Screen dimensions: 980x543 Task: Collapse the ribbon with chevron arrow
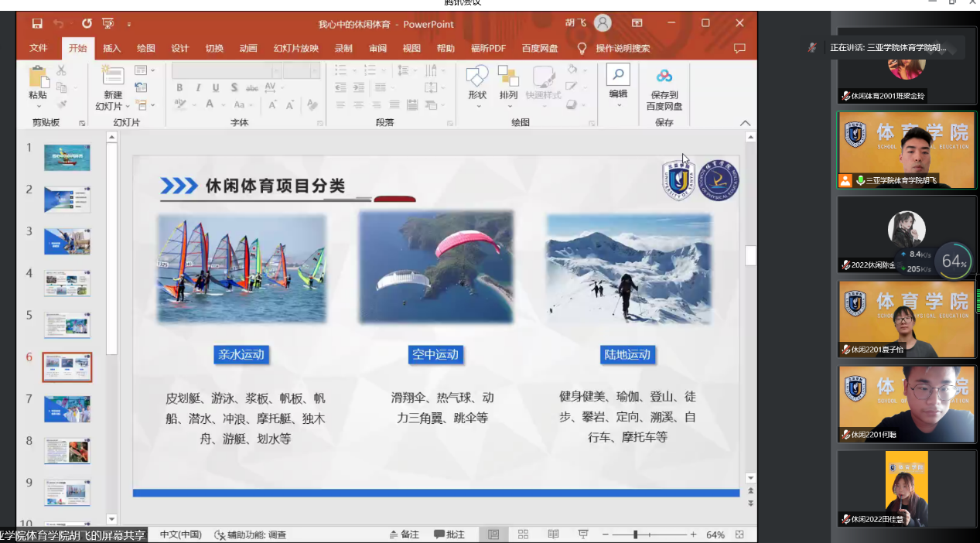click(745, 123)
